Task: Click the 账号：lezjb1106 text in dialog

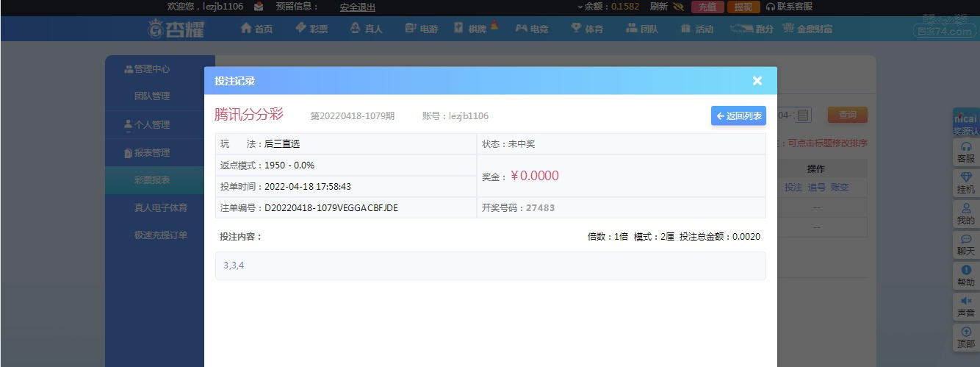Action: (x=455, y=116)
